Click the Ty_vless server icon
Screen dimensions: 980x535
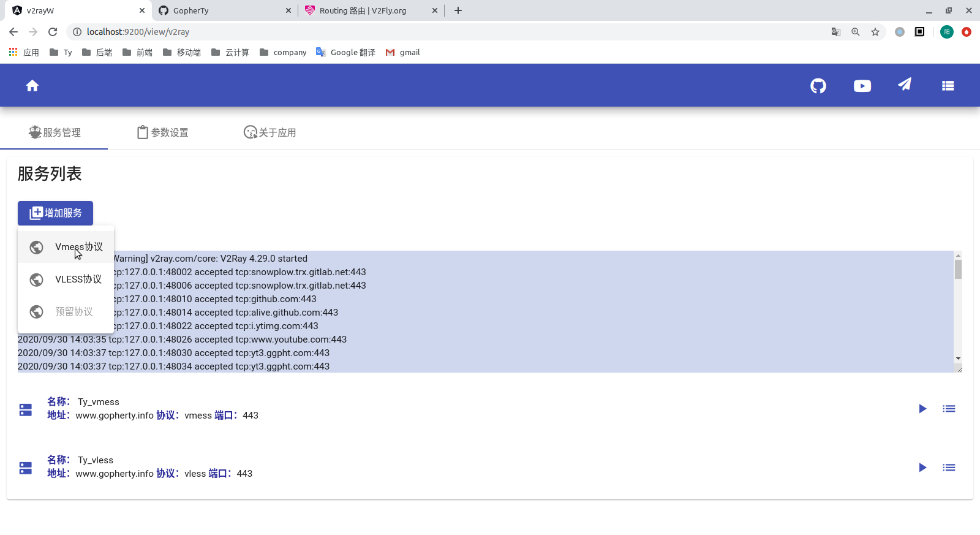(26, 468)
